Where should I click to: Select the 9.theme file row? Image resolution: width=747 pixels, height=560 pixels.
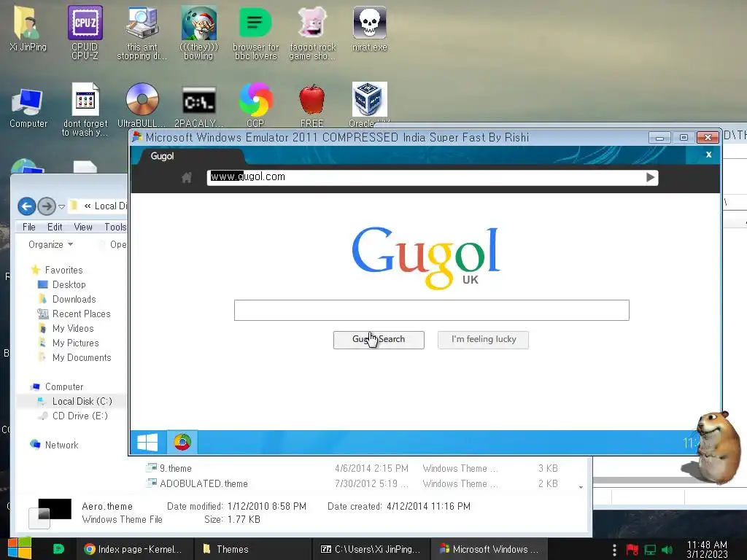[x=352, y=469]
